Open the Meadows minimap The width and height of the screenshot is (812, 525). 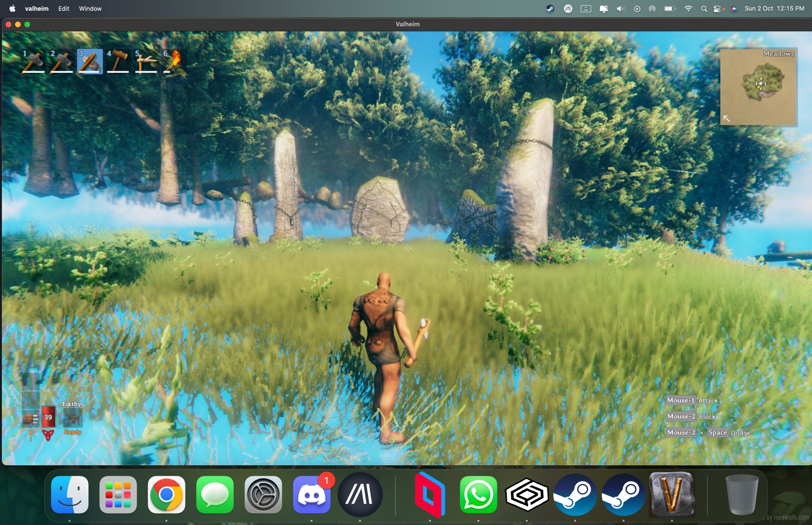click(759, 87)
